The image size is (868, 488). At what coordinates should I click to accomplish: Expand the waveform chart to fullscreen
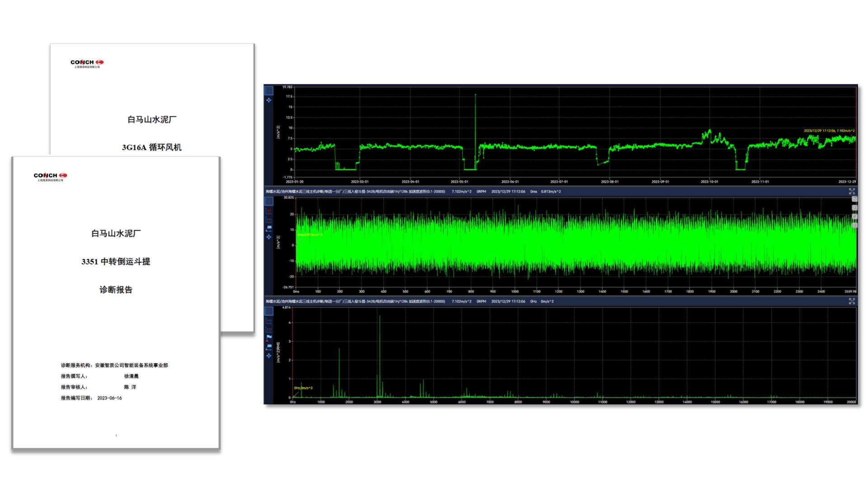[852, 192]
